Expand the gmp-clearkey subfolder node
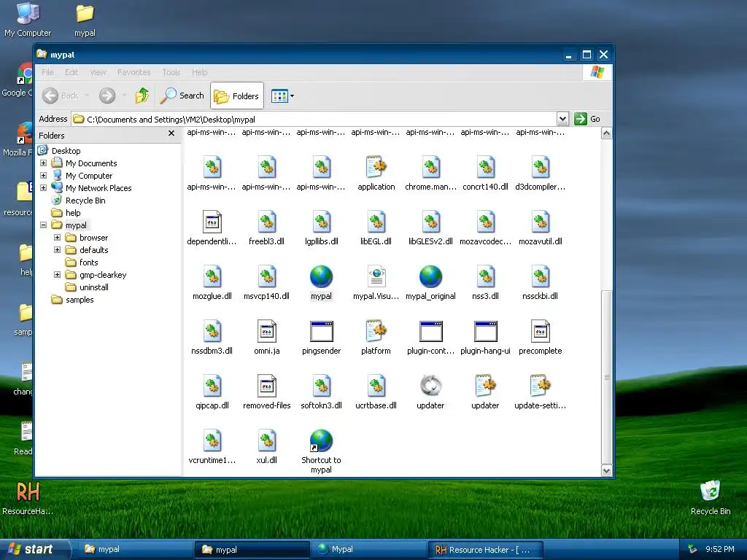The height and width of the screenshot is (560, 747). [57, 275]
